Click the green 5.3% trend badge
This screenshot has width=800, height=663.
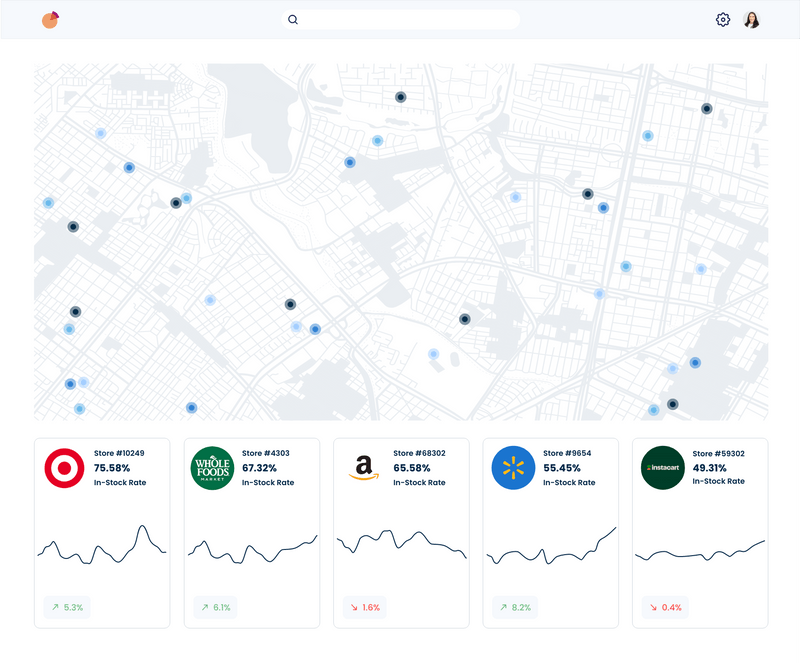(66, 607)
